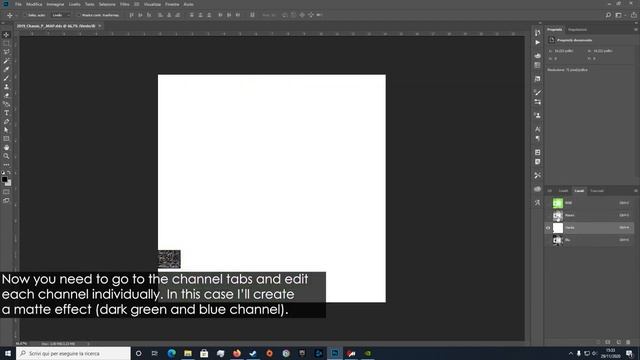Open the Filtro menu
This screenshot has height=360, width=640.
[x=124, y=4]
